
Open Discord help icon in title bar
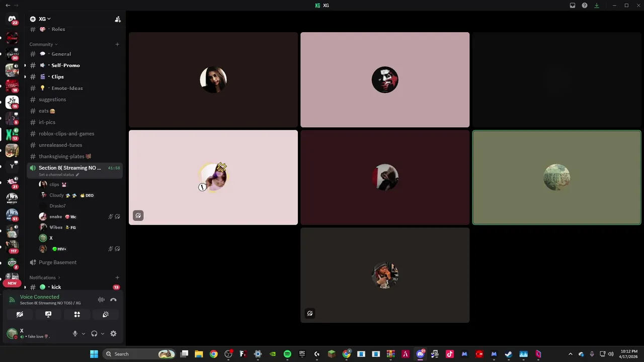pos(585,6)
